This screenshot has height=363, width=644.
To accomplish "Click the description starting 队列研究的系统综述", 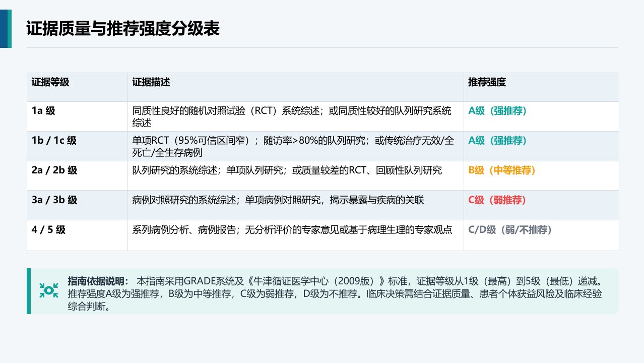I will [x=287, y=170].
